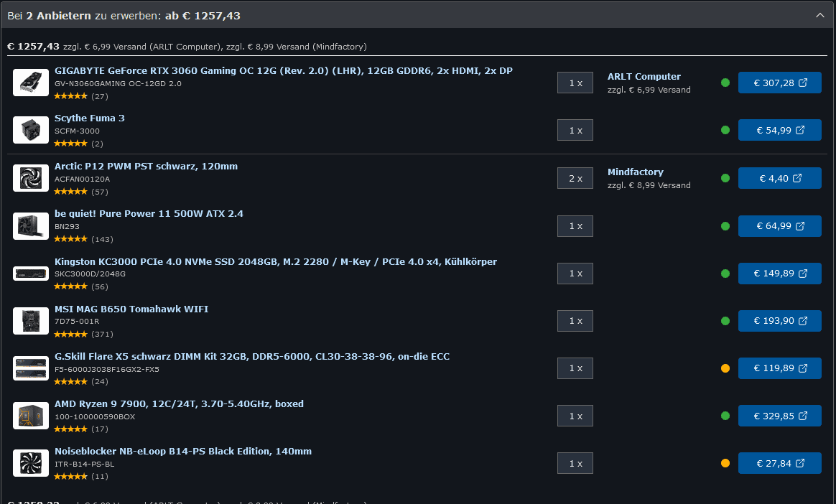Click the part number 100-100000590BOX
836x504 pixels.
point(95,416)
